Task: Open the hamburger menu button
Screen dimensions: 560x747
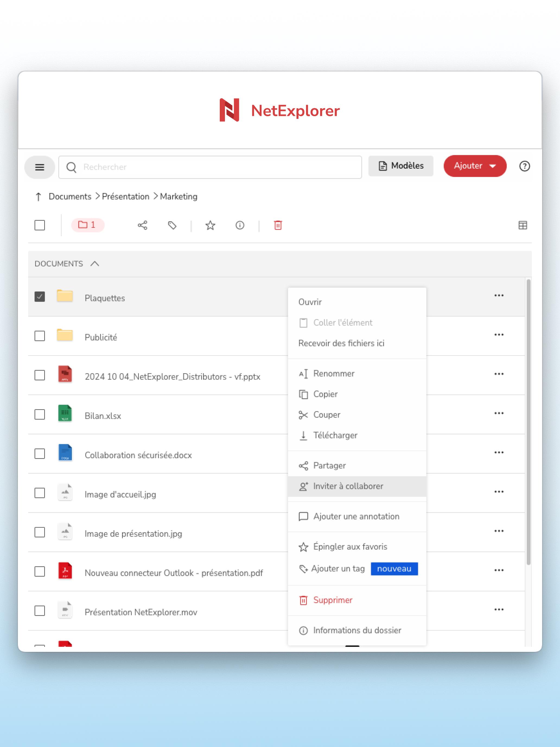Action: (40, 167)
